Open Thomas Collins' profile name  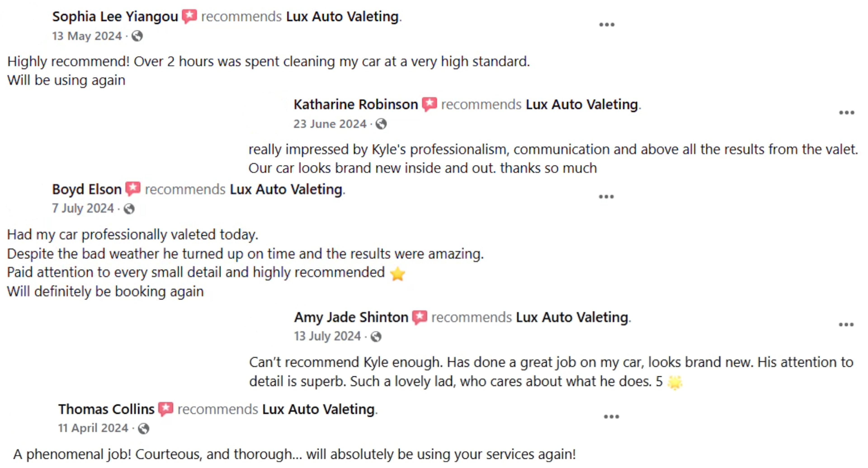(x=106, y=409)
